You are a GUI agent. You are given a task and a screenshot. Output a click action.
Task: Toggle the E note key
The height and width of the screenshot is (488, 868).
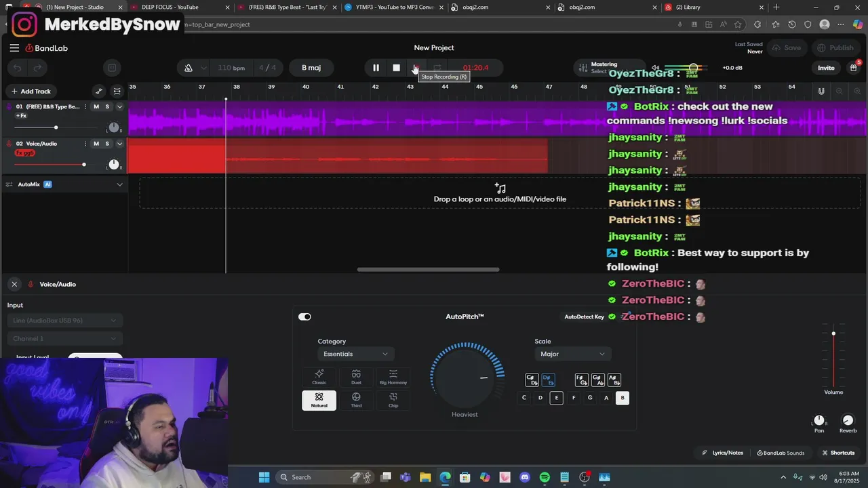pos(557,398)
